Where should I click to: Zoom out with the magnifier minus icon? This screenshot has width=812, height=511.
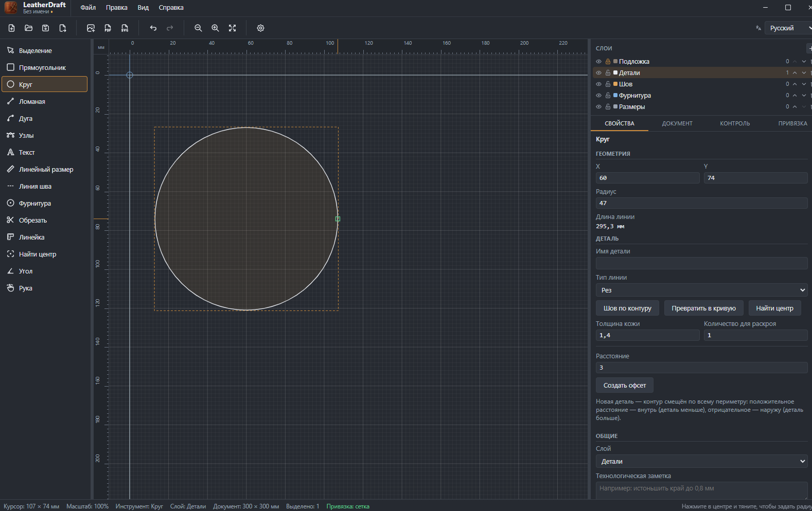tap(198, 28)
